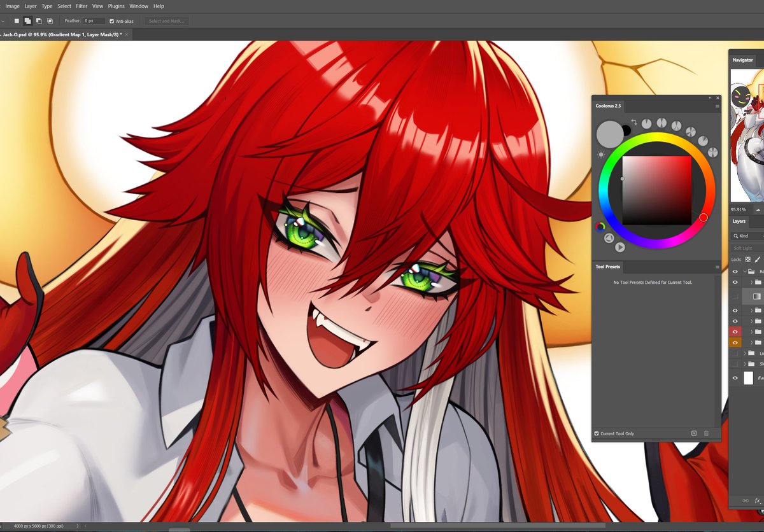Toggle the red-labeled layer eye icon
Image resolution: width=764 pixels, height=532 pixels.
(735, 332)
